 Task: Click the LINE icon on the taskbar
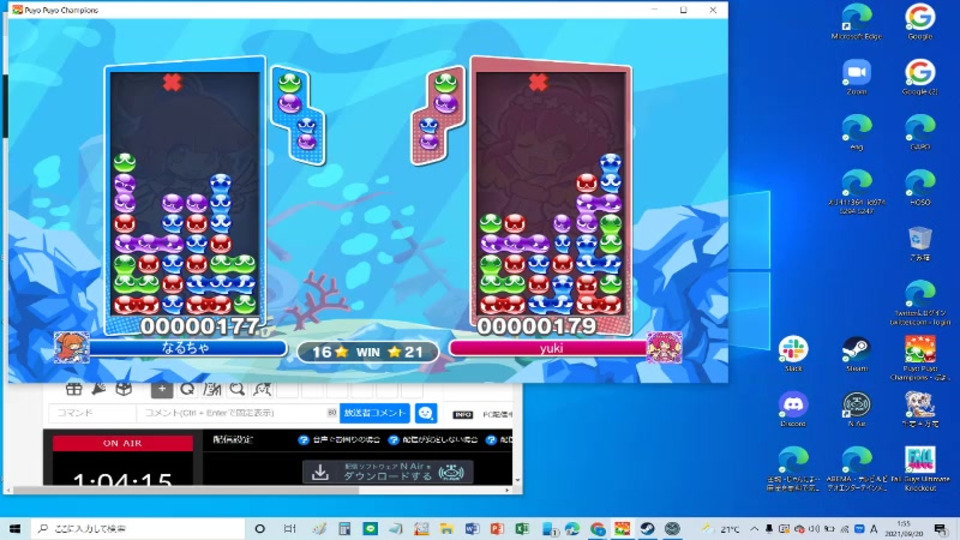370,528
